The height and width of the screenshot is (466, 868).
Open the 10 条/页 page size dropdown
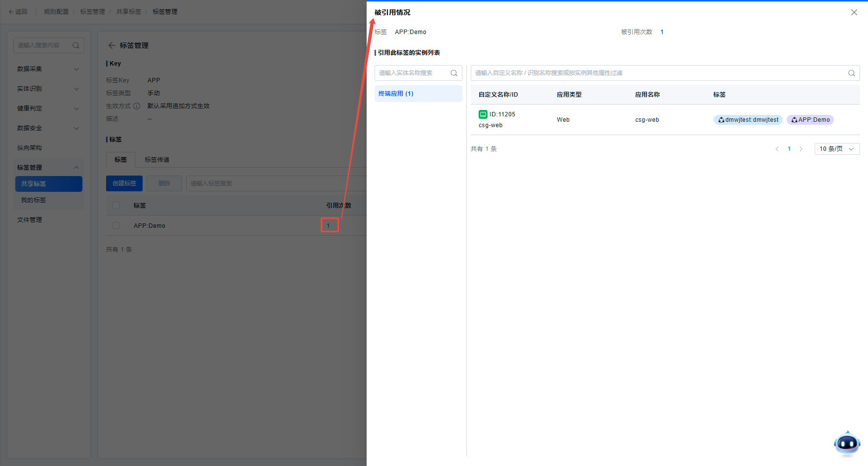837,149
